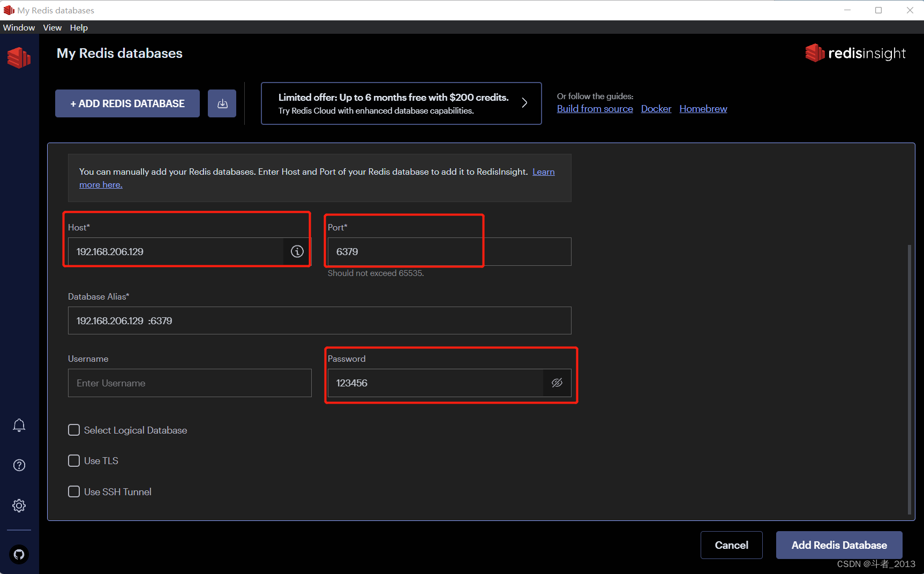Open the GitHub icon in the sidebar

[x=19, y=554]
